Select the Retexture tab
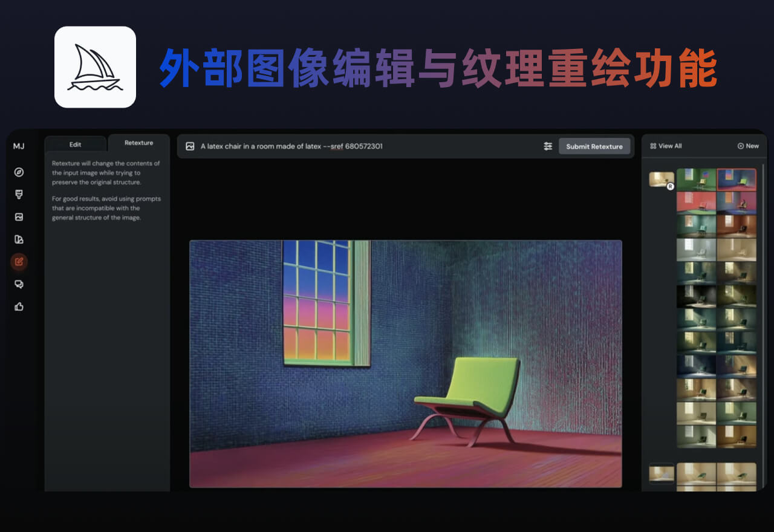Viewport: 774px width, 532px height. tap(138, 143)
